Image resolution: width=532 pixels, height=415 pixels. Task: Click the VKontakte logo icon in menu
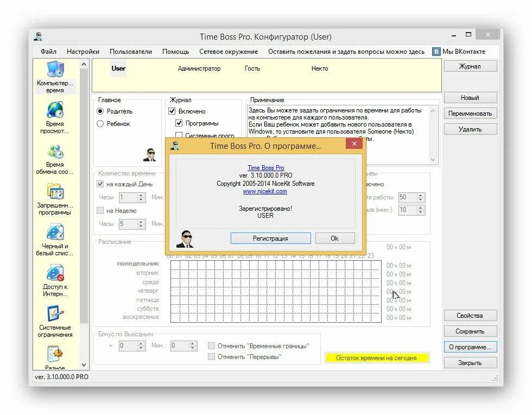point(436,52)
